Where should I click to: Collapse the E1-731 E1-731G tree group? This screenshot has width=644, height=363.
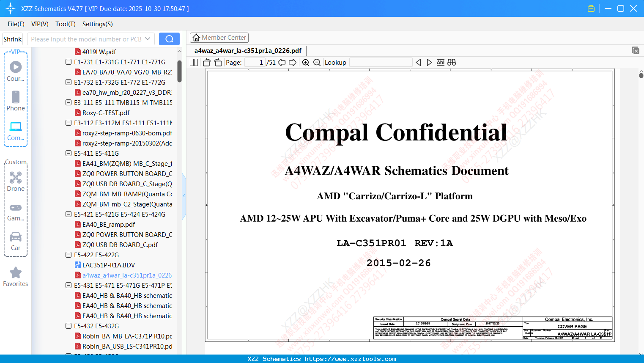click(69, 62)
